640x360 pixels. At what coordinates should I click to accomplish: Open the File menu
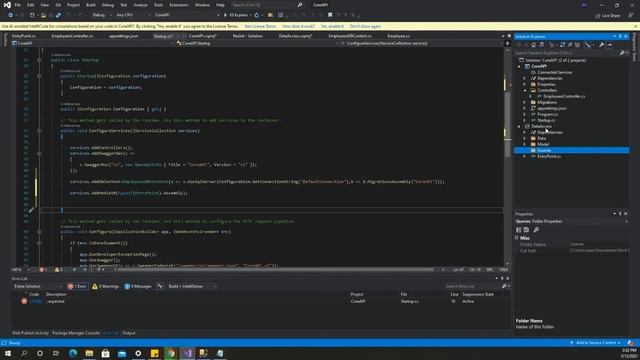18,5
